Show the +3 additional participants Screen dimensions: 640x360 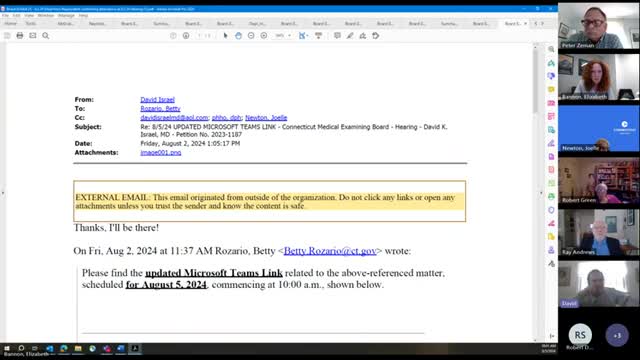[x=617, y=335]
